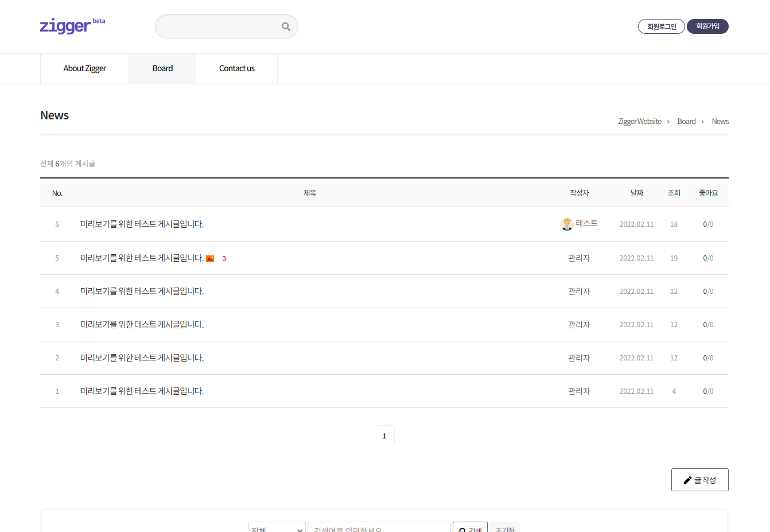Click the Board breadcrumb link
Image resolution: width=770 pixels, height=532 pixels.
coord(686,122)
